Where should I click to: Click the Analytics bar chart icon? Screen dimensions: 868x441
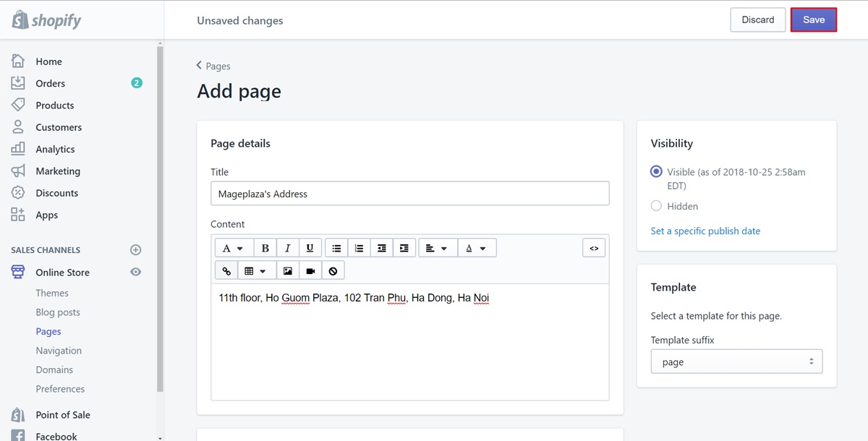pyautogui.click(x=18, y=149)
